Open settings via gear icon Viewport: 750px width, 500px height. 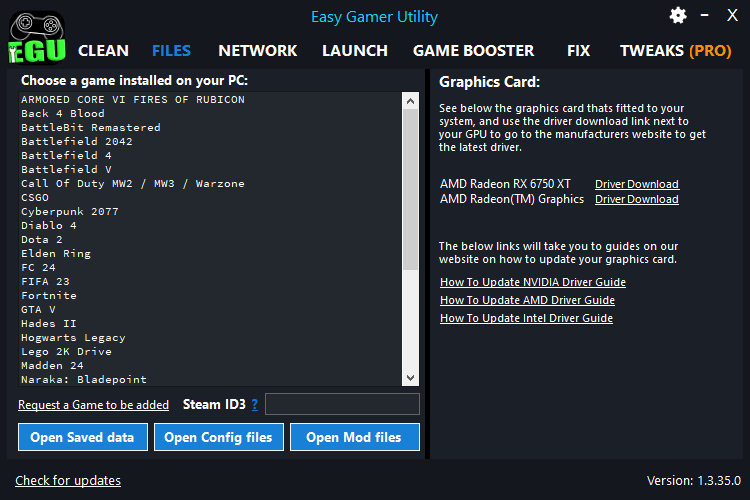pos(678,16)
